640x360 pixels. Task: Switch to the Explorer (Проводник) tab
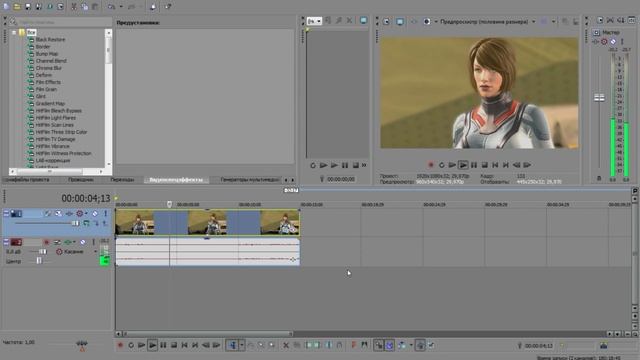[80, 180]
